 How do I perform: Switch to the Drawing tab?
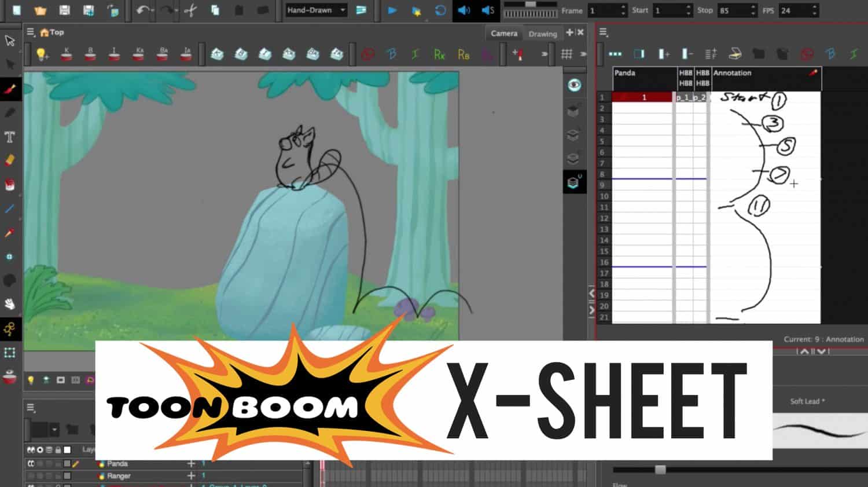[543, 34]
